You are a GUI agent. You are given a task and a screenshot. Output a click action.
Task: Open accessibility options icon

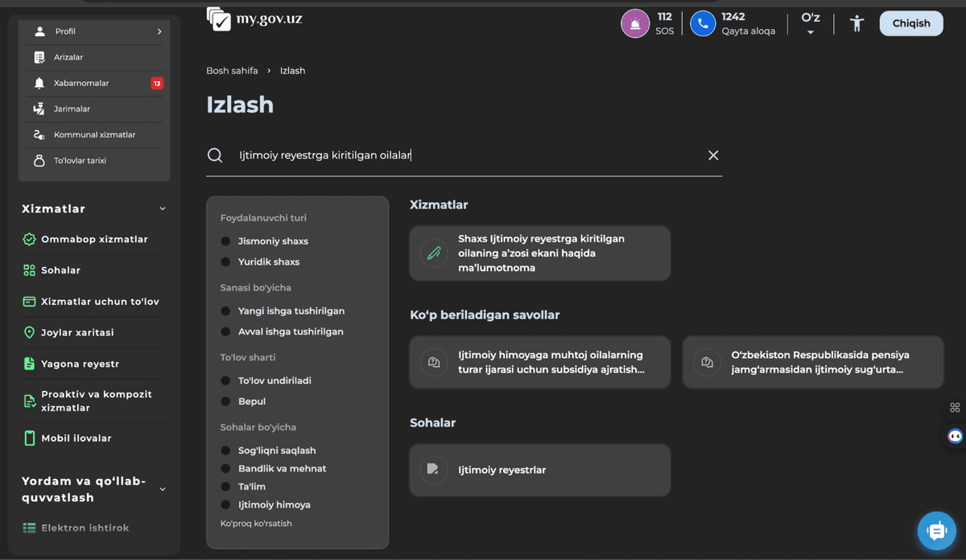tap(857, 23)
